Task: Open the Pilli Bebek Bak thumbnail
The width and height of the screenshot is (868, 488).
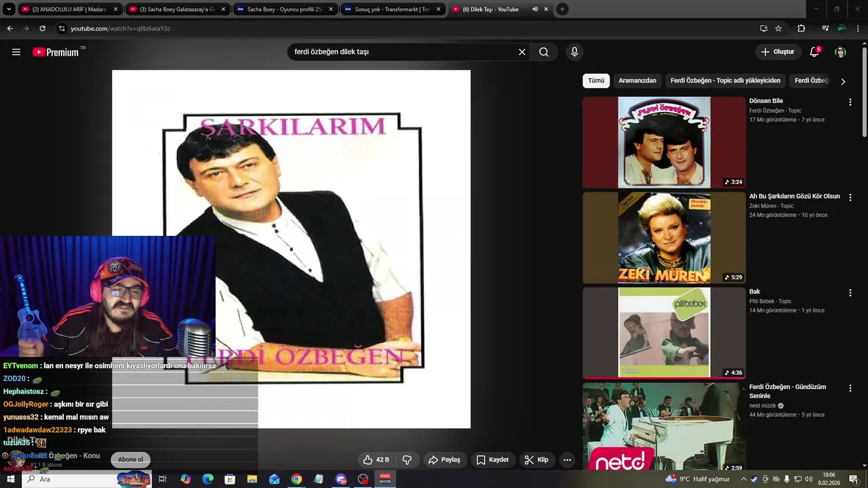Action: pos(664,333)
